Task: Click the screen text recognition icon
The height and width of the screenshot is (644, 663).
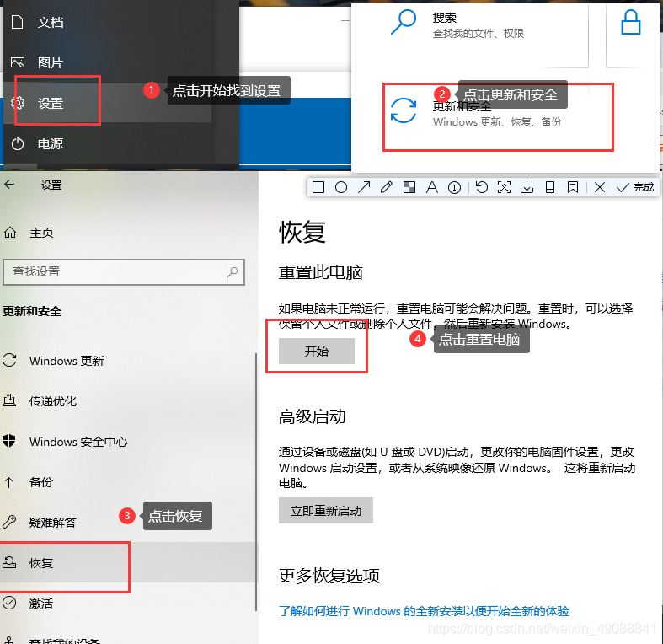Action: point(504,187)
